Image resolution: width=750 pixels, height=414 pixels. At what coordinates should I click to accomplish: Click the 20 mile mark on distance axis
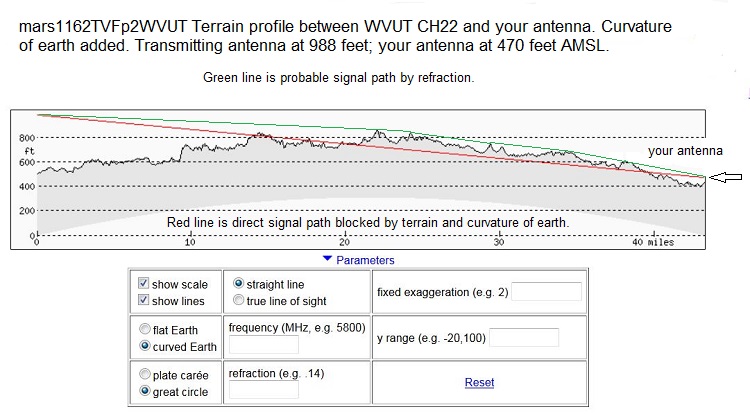344,242
